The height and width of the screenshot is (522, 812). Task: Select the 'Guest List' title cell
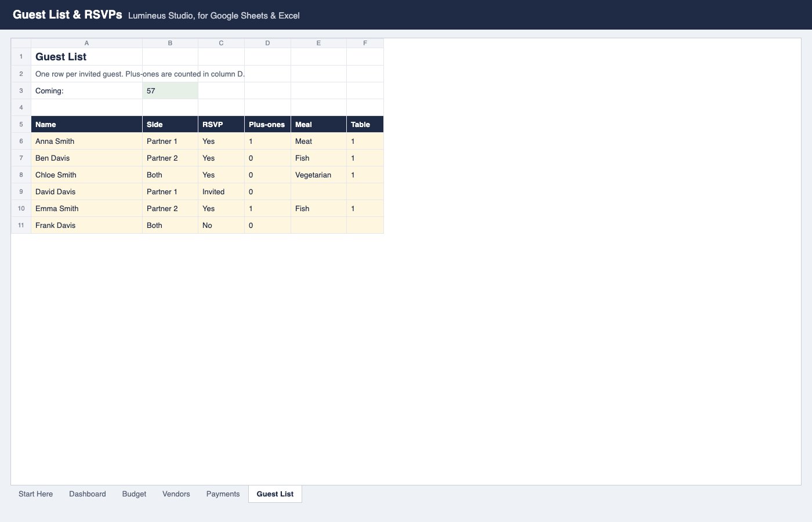pyautogui.click(x=86, y=56)
